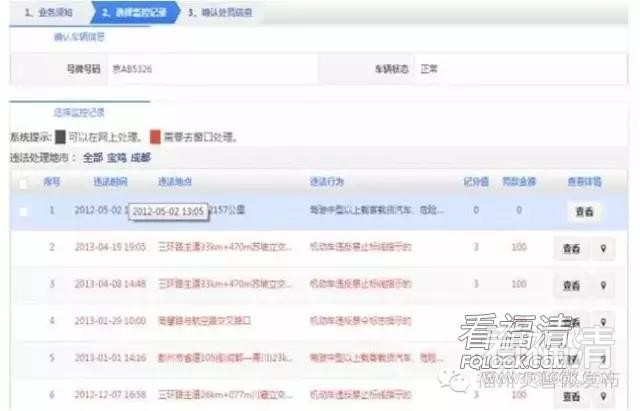
Task: Click the fine amount 100 in row 3
Action: [x=519, y=284]
